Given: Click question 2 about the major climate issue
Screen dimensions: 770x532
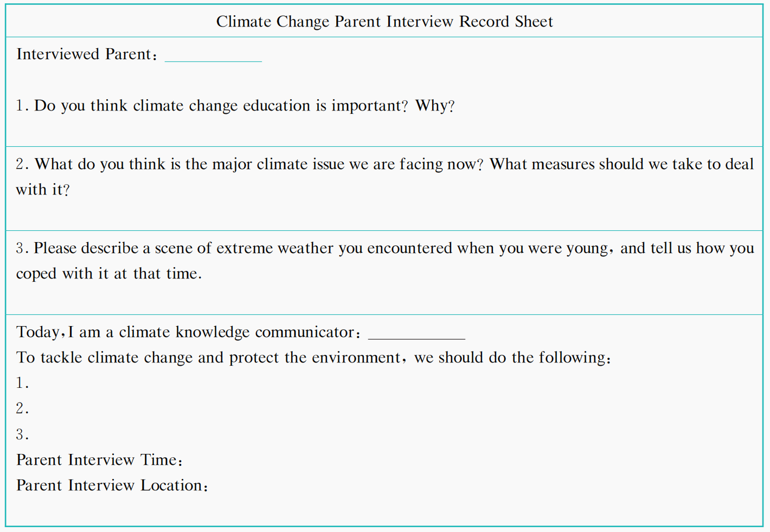Looking at the screenshot, I should [x=384, y=164].
